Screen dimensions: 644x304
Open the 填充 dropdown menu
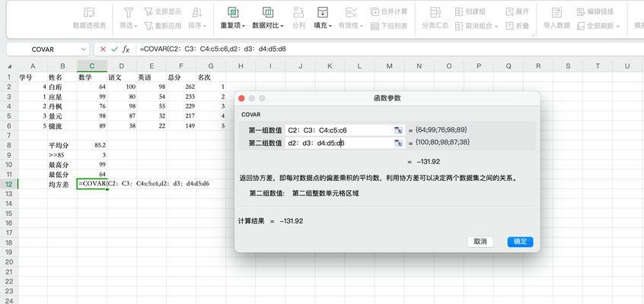coord(330,26)
